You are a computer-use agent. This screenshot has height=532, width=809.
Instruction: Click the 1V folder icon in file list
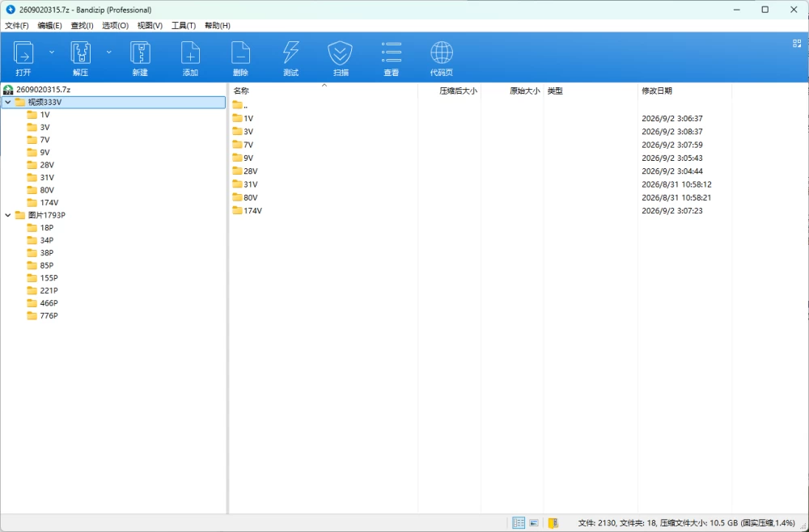pos(237,118)
